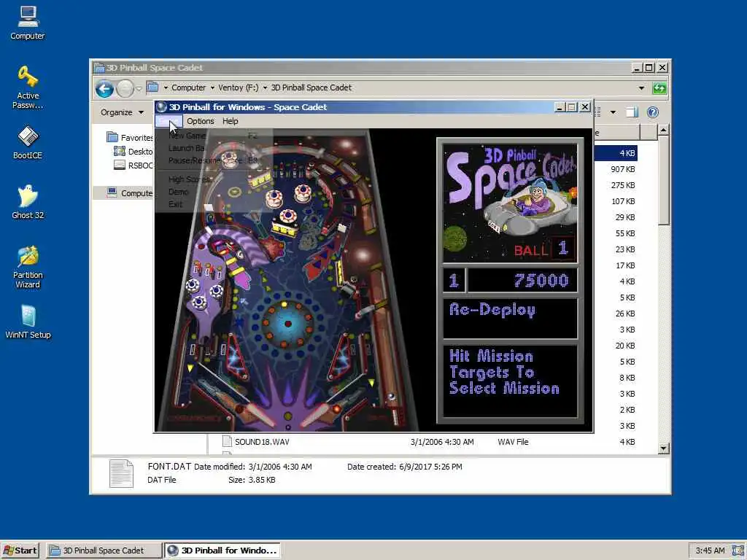747x560 pixels.
Task: Switch to 3D Pinball Space Cadet taskbar folder
Action: coord(104,551)
